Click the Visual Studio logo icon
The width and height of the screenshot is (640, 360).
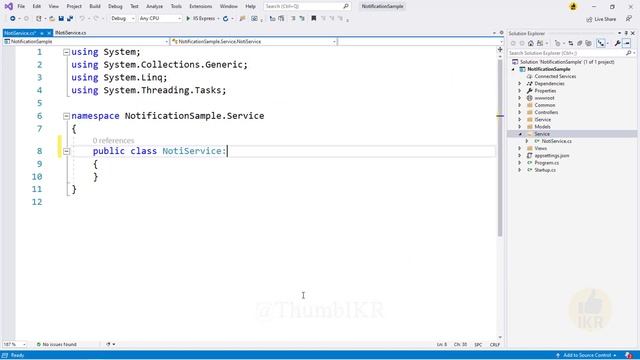[x=8, y=6]
